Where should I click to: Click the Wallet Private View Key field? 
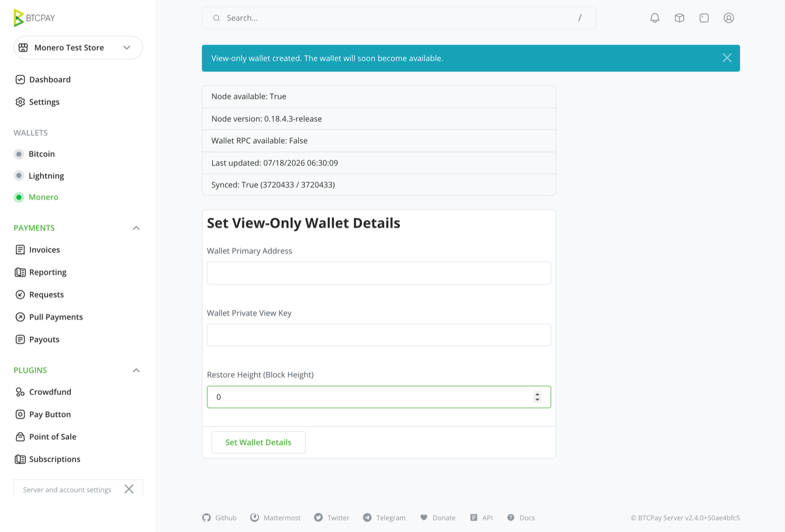(379, 335)
